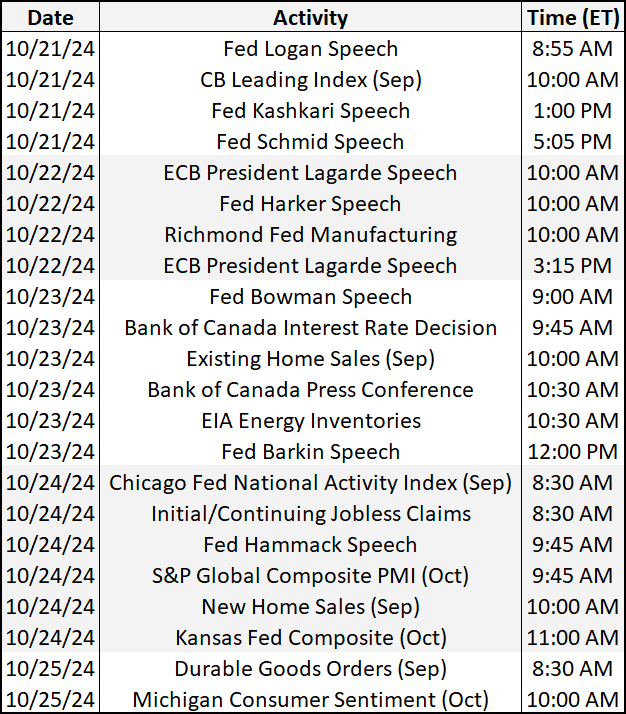The image size is (626, 714).
Task: Click Durable Goods Orders (Sep) cell
Action: tap(310, 668)
